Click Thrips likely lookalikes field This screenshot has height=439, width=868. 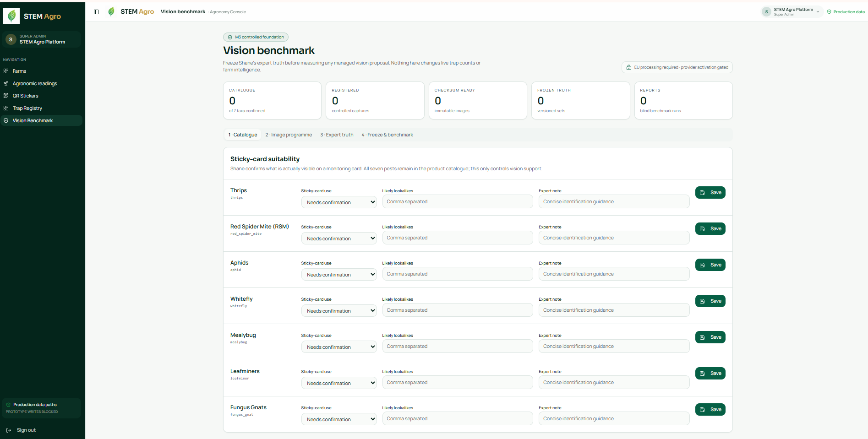[458, 201]
